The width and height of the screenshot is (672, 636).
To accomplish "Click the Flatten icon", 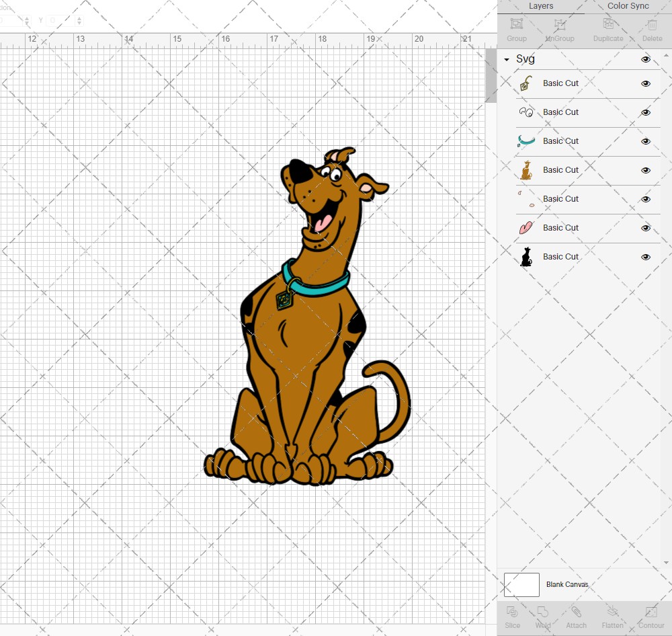I will [x=612, y=617].
